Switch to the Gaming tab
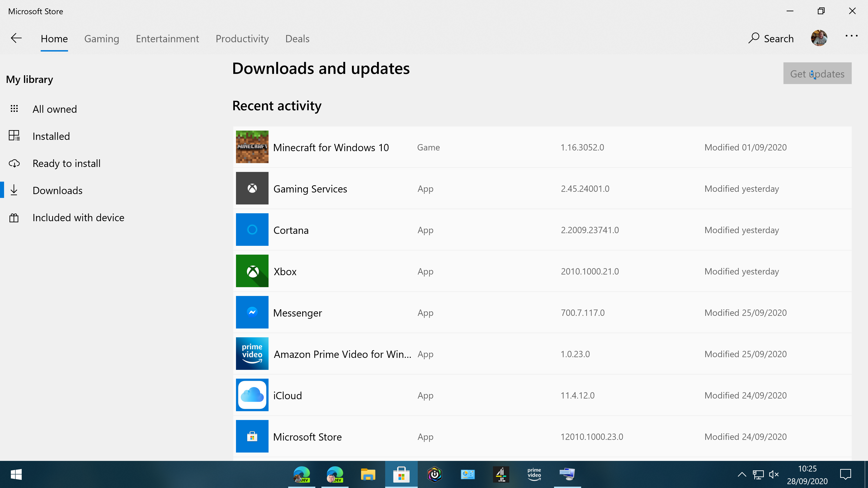The height and width of the screenshot is (488, 868). pos(101,39)
